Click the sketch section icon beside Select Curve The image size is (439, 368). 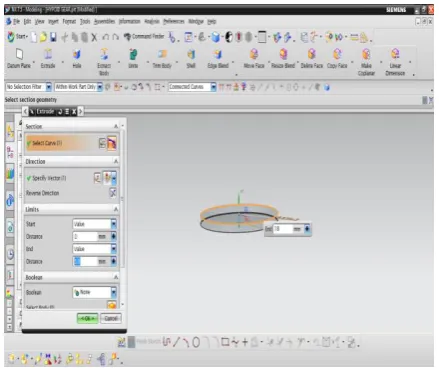102,143
